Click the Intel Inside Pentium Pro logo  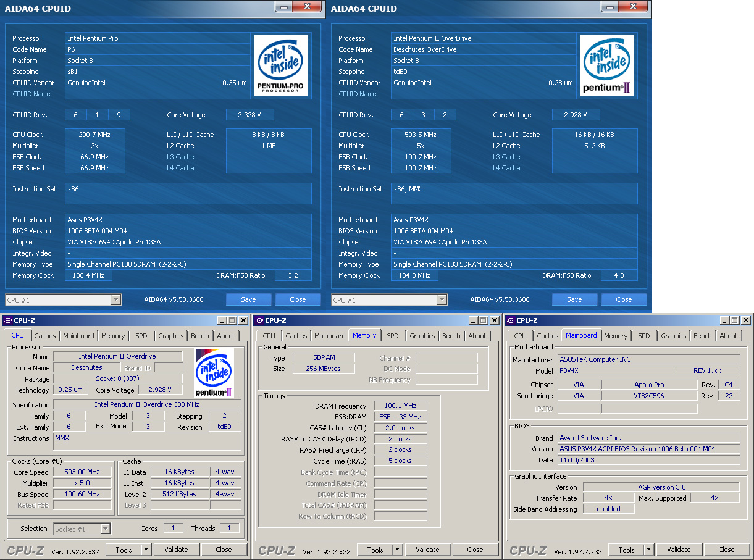click(281, 65)
